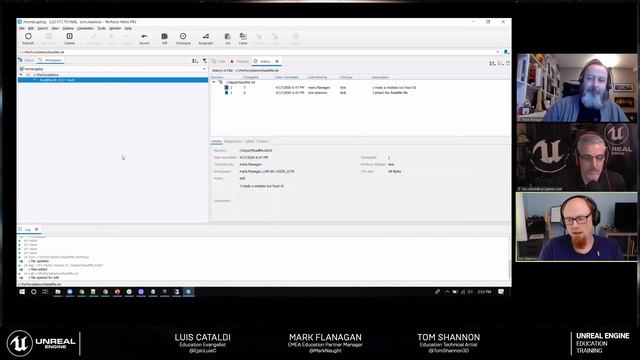Select revision row "I added the ReadMe file"
The image size is (640, 360).
[x=361, y=93]
